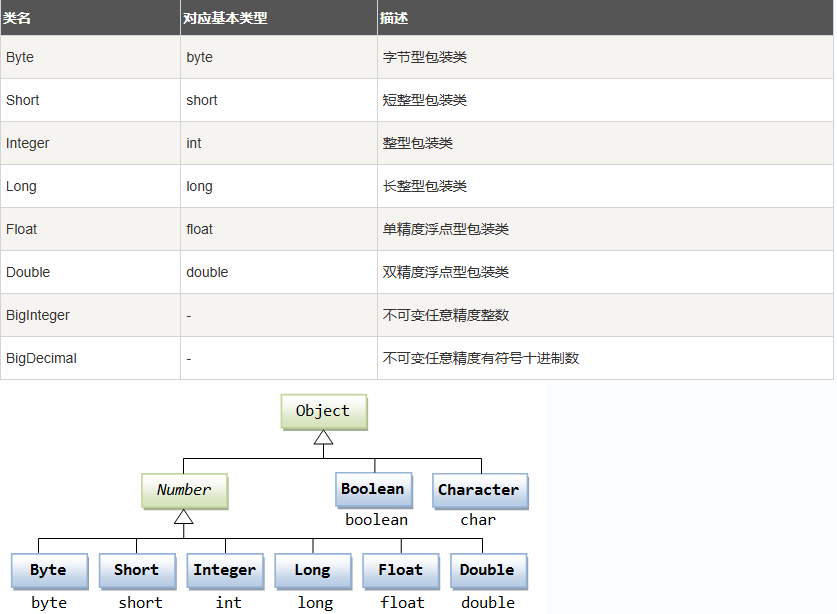837x614 pixels.
Task: Select the Object box in the diagram
Action: (323, 411)
